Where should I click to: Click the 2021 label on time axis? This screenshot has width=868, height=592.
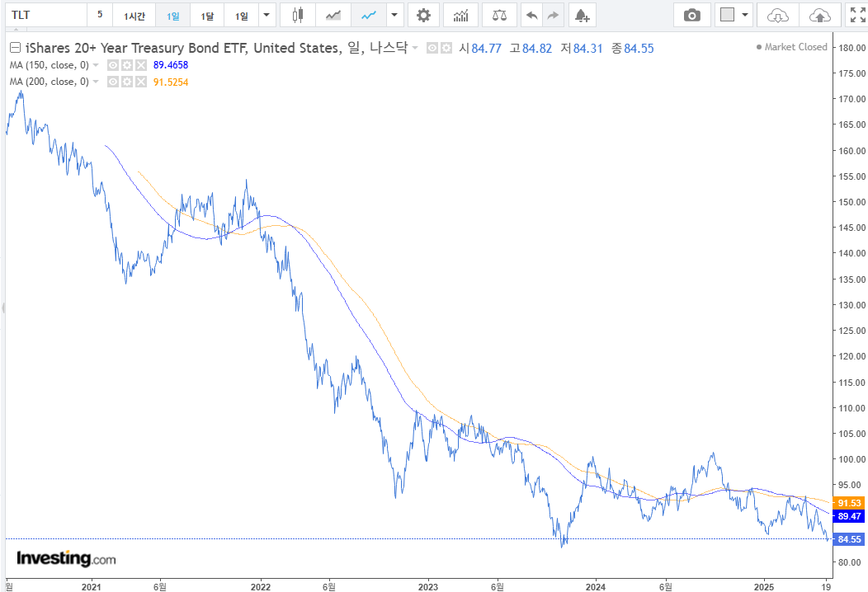[92, 586]
